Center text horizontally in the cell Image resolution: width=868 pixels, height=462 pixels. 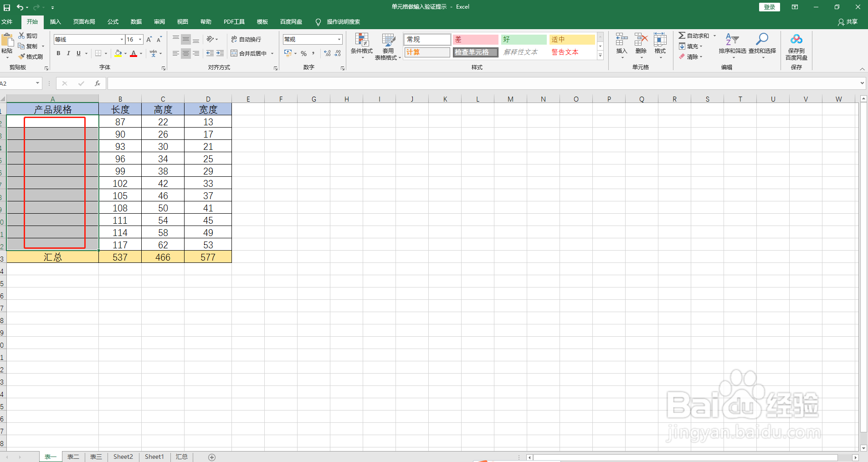[186, 53]
